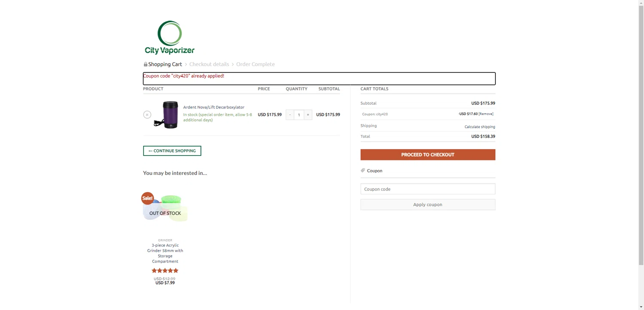The height and width of the screenshot is (310, 644).
Task: Open Calculate shipping link
Action: coord(480,127)
